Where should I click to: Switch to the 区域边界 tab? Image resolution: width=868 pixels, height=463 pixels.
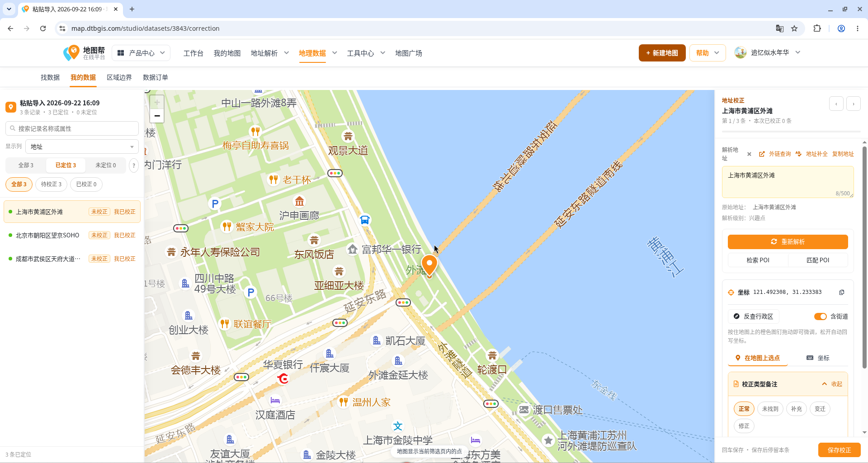[x=119, y=77]
